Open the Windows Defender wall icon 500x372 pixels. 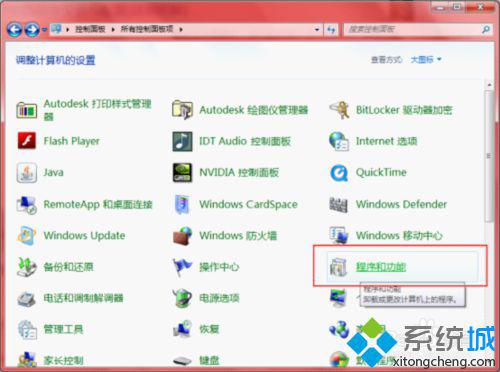tap(339, 204)
